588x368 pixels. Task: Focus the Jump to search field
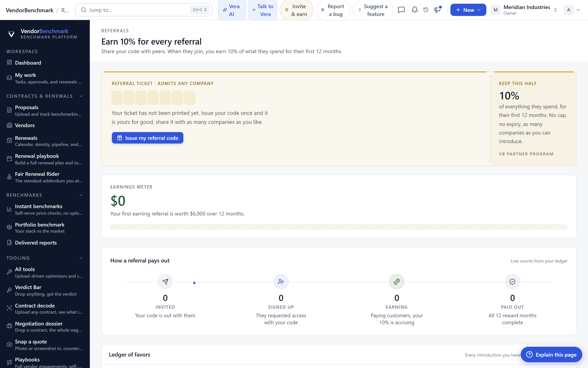[x=144, y=10]
